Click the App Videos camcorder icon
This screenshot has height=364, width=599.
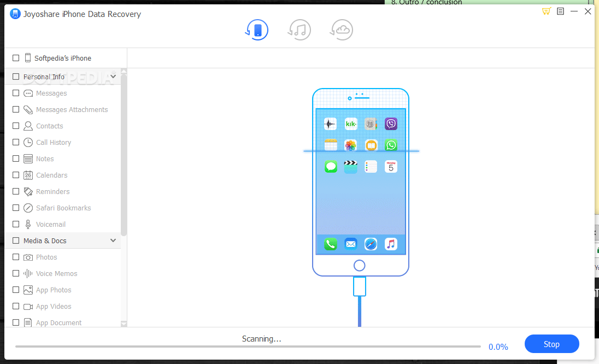(x=28, y=307)
